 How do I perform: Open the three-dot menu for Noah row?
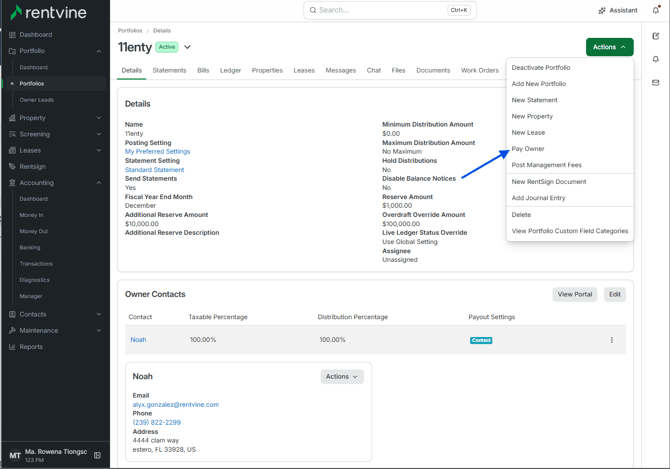click(611, 340)
